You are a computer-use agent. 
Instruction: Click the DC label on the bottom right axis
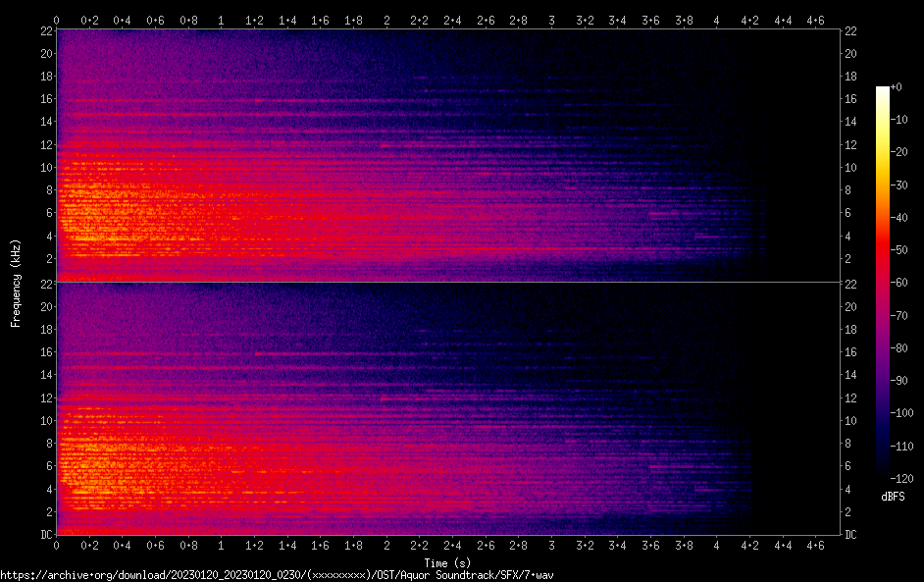[851, 535]
